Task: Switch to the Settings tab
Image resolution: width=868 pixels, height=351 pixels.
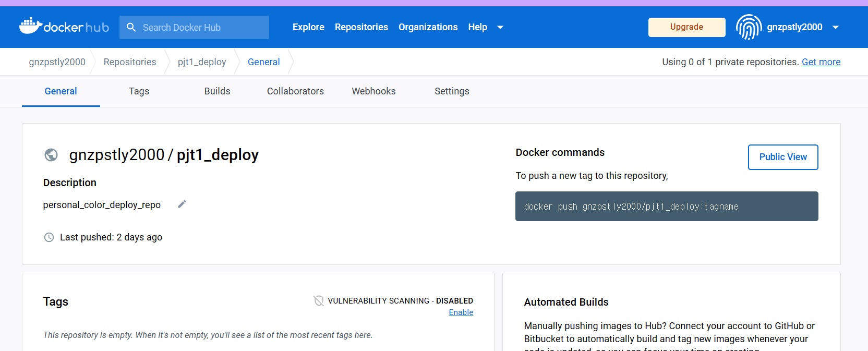Action: click(x=452, y=91)
